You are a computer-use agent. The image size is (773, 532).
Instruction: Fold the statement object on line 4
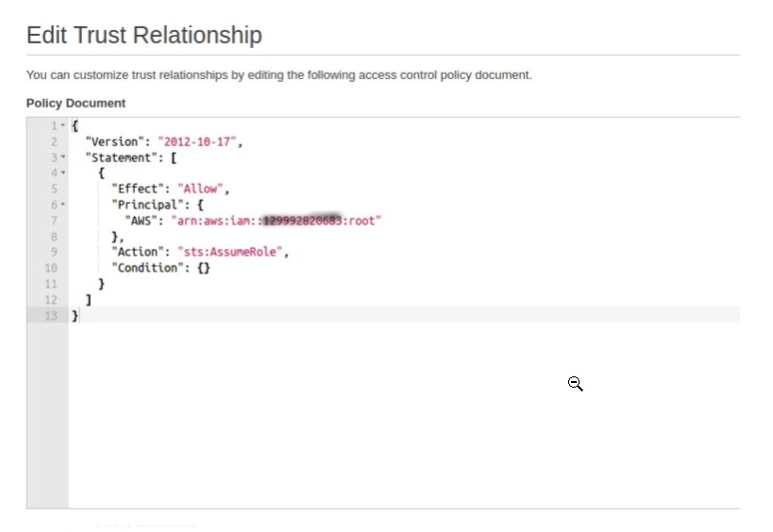pos(63,173)
